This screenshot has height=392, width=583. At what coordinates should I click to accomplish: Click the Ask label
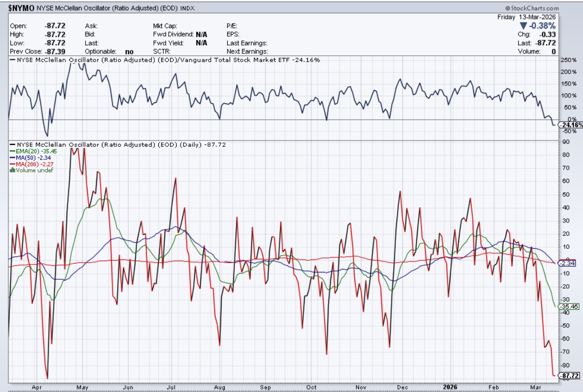(x=91, y=26)
